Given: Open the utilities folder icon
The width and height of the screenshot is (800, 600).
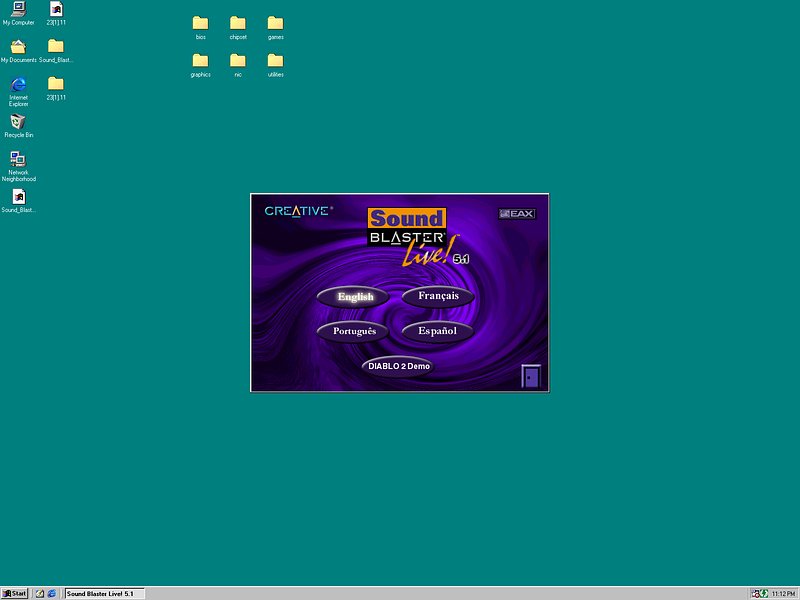Looking at the screenshot, I should 275,61.
